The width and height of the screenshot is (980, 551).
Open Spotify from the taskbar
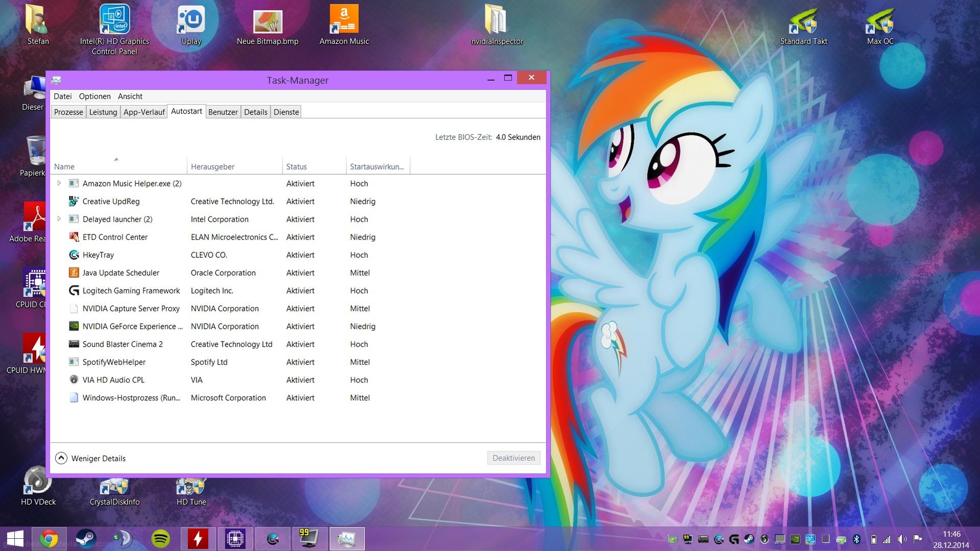click(x=161, y=539)
